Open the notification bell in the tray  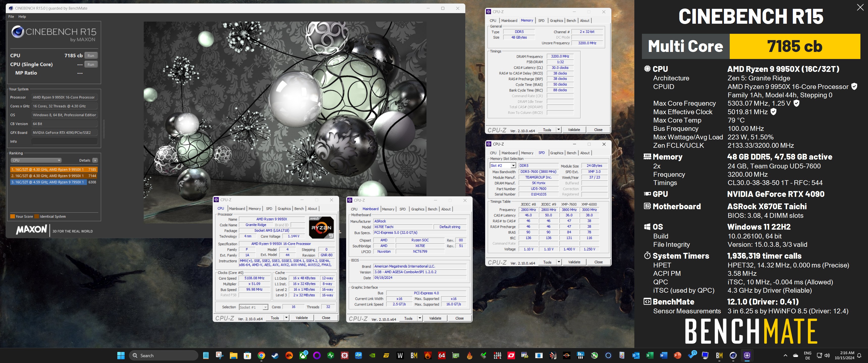pos(859,356)
